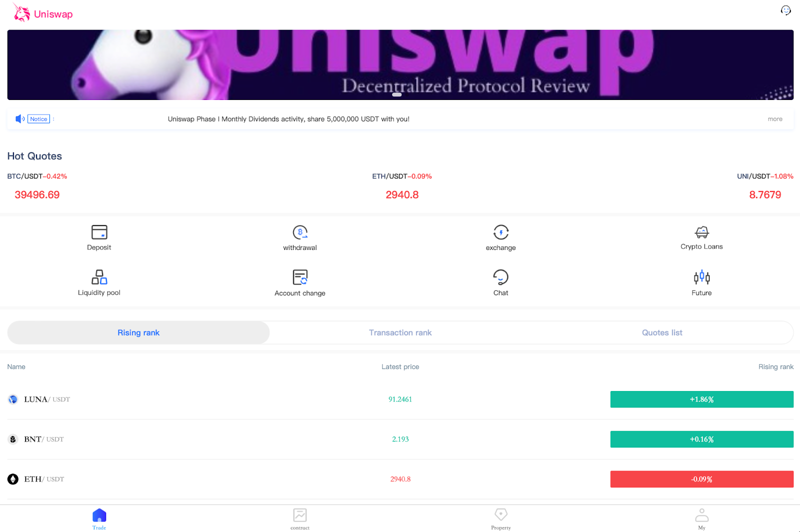This screenshot has width=800, height=532.
Task: Open the Future candlestick icon
Action: pyautogui.click(x=701, y=277)
